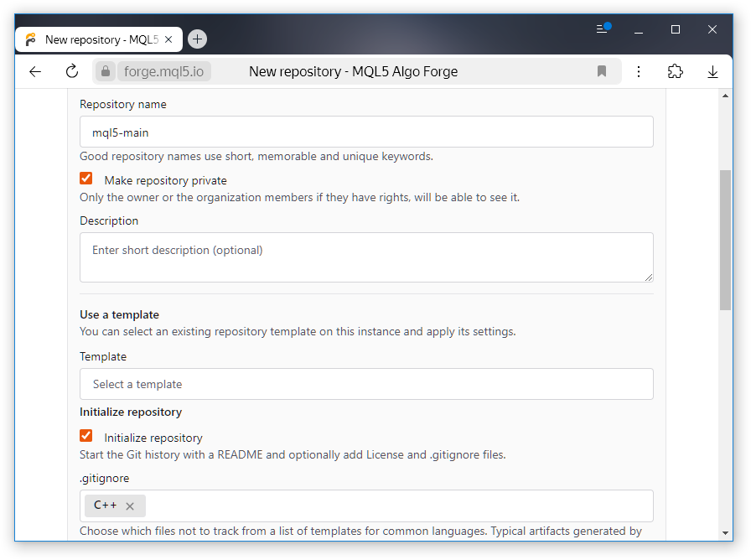Maximize the browser window

coord(676,29)
